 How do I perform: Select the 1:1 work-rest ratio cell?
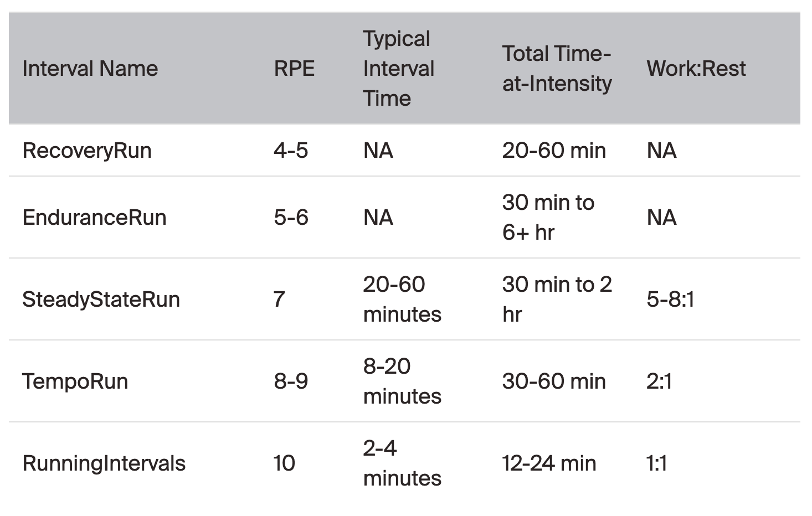point(656,463)
